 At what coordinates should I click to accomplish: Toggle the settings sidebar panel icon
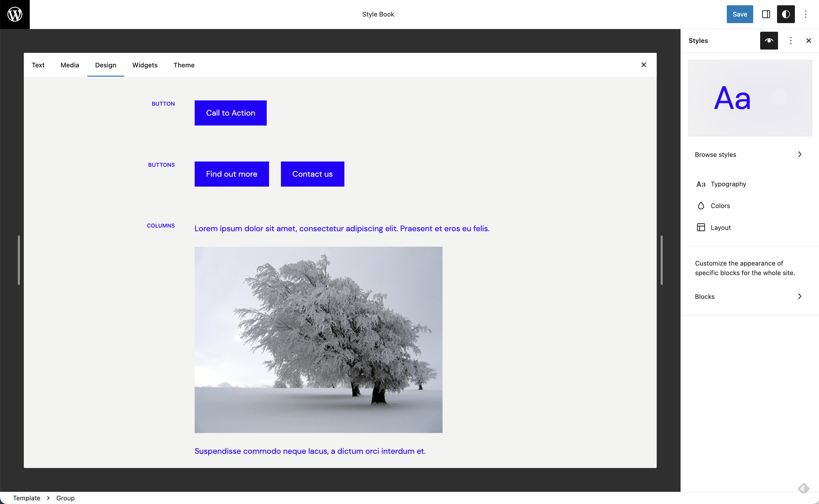point(766,14)
